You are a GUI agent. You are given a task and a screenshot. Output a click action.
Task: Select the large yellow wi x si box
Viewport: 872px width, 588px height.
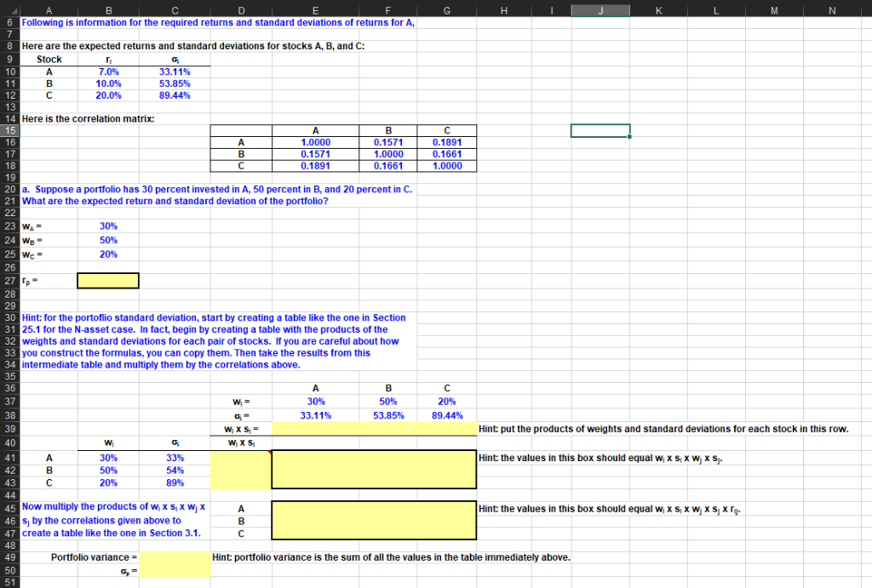373,469
